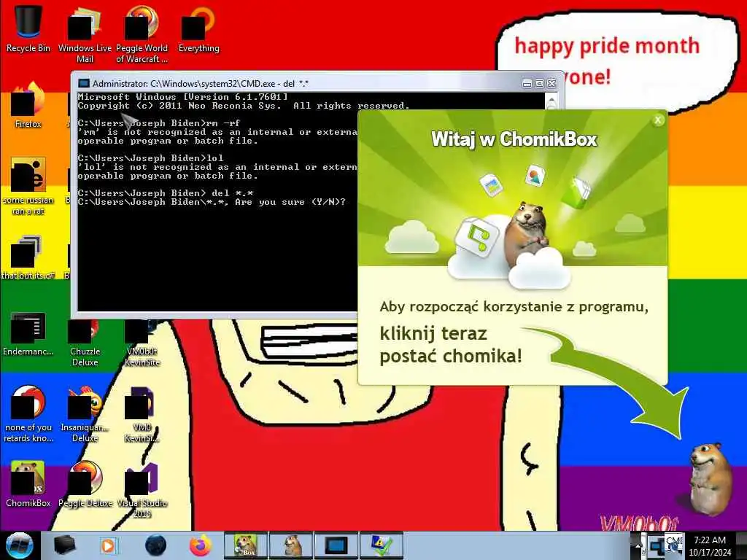The height and width of the screenshot is (560, 747).
Task: Click the 'lol' command line in CMD
Action: coord(150,158)
